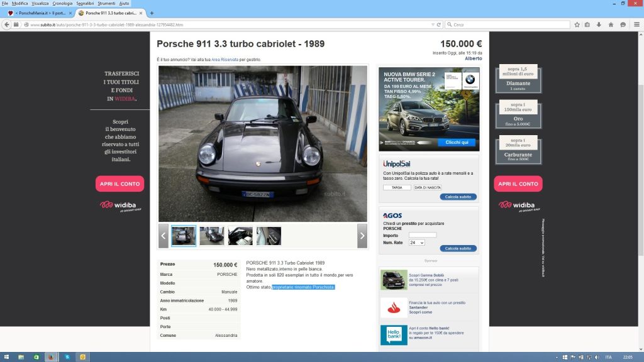Show previous photo with left gallery arrow

(x=164, y=236)
